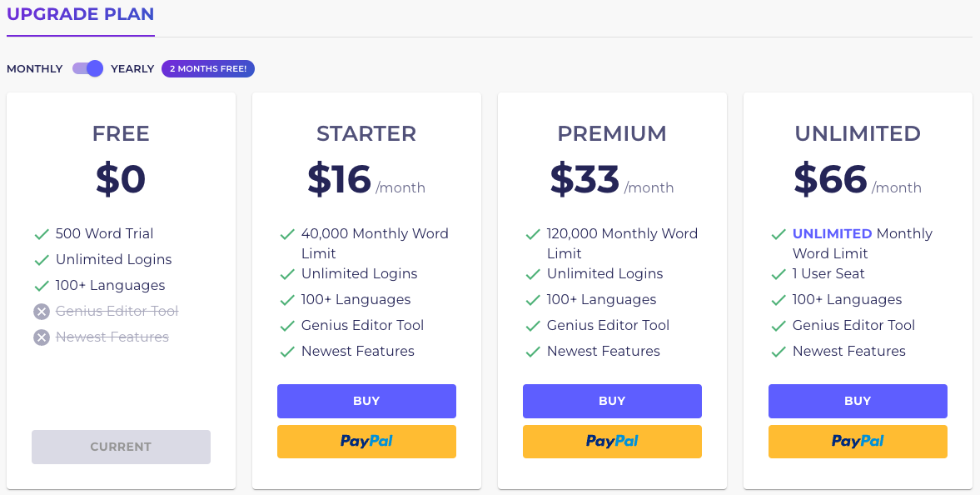The height and width of the screenshot is (495, 980).
Task: Click the checkmark beside 500 Word Trial
Action: [41, 234]
